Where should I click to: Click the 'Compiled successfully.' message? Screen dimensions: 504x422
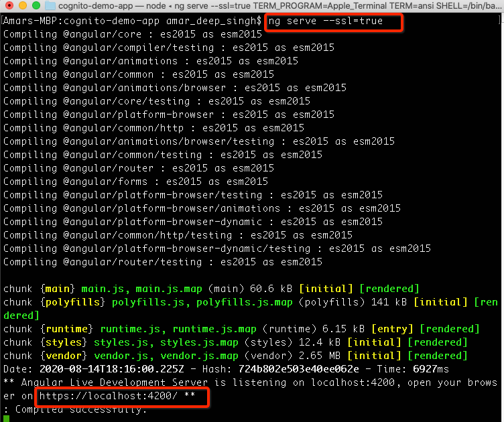point(81,410)
